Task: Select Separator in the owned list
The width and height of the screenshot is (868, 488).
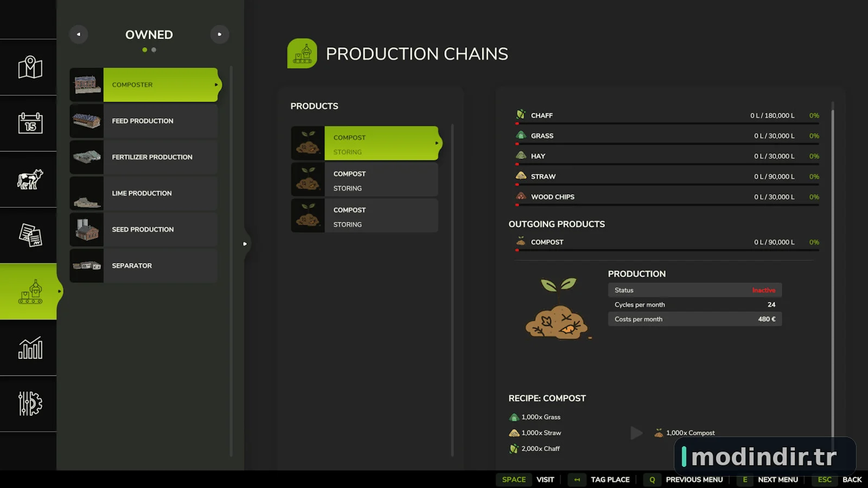Action: point(144,266)
